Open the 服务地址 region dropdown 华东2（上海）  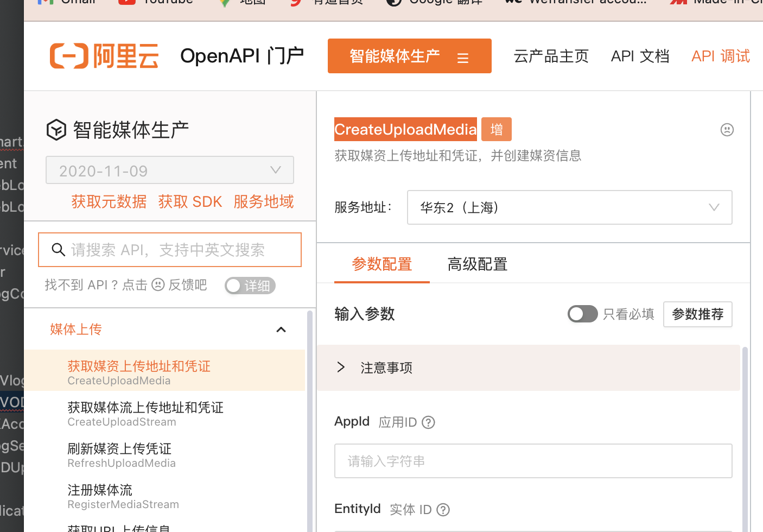click(x=569, y=207)
